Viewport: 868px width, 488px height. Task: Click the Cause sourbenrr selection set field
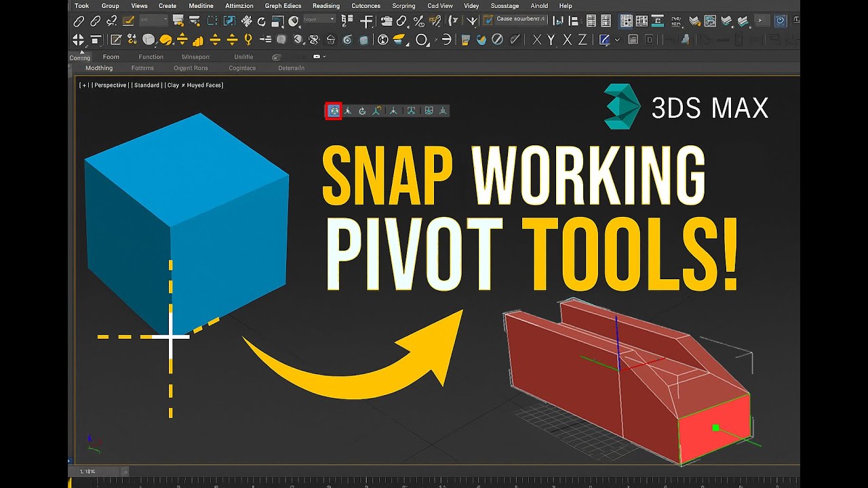click(x=520, y=19)
